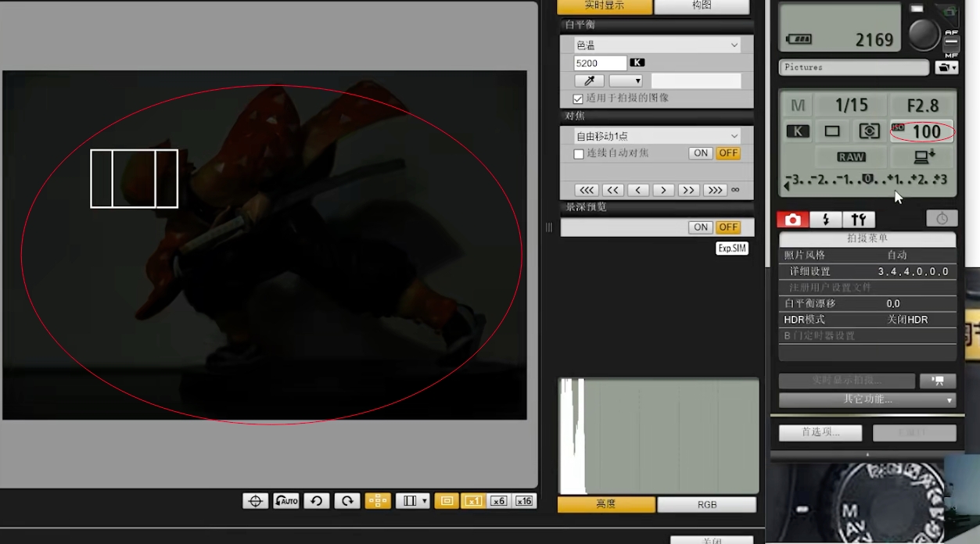Set live view magnification to x1
Viewport: 980px width, 544px height.
pos(473,501)
